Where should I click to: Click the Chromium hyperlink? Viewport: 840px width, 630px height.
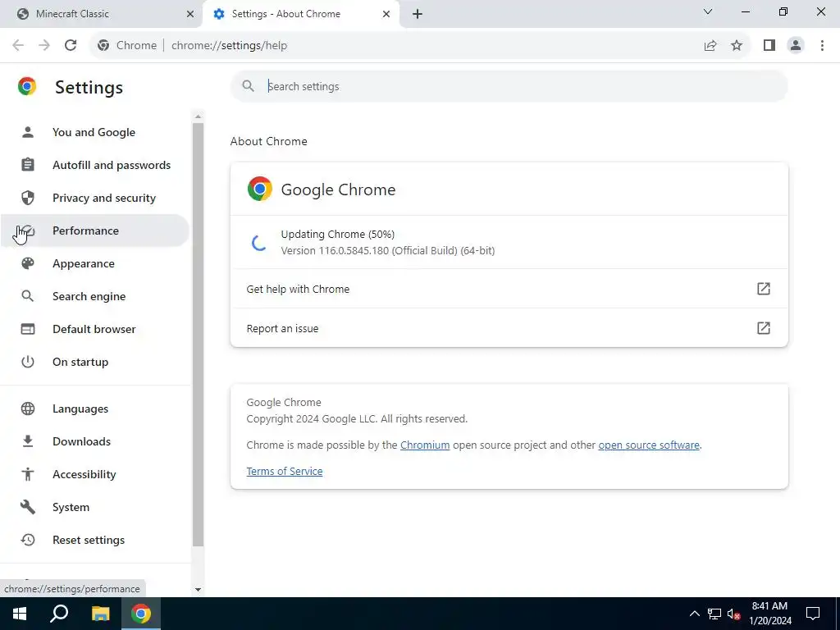[425, 445]
